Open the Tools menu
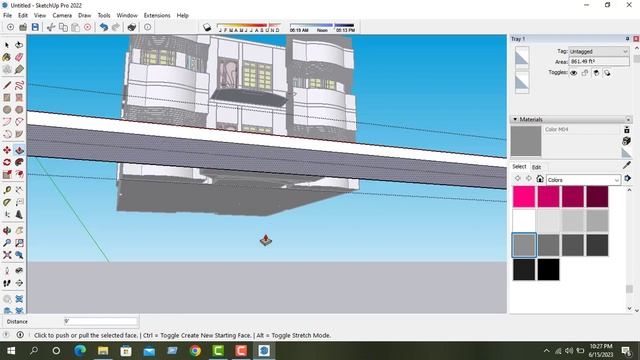 click(x=104, y=15)
